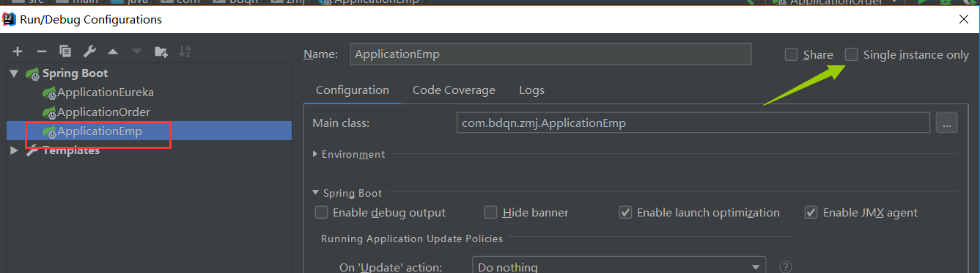Uncheck Enable JMX agent
This screenshot has width=980, height=273.
click(x=811, y=213)
